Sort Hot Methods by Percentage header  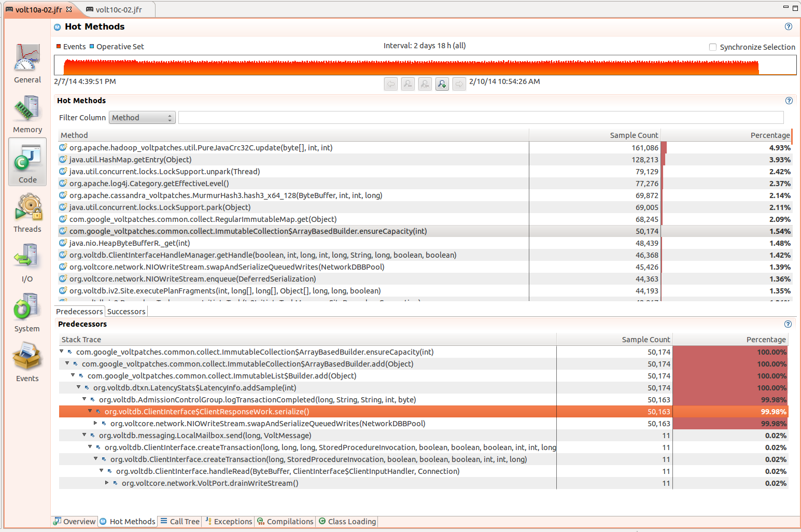727,135
